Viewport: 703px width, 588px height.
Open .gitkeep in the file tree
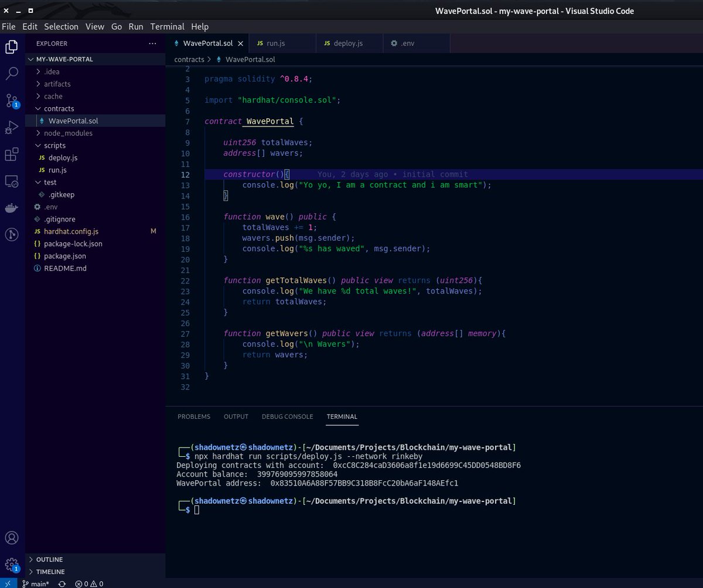pyautogui.click(x=95, y=194)
